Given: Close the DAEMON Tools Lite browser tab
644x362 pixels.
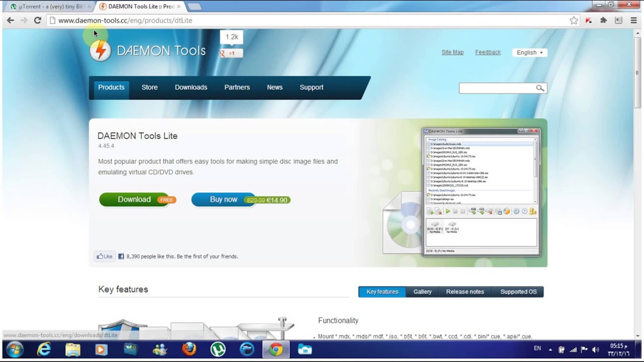Looking at the screenshot, I should point(179,7).
